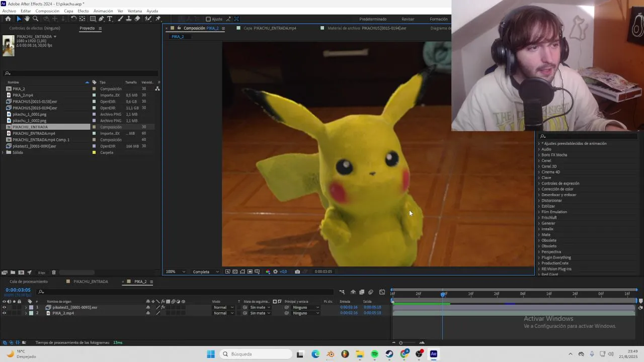Open the graph editor in the timeline
This screenshot has height=362, width=644.
pyautogui.click(x=382, y=292)
